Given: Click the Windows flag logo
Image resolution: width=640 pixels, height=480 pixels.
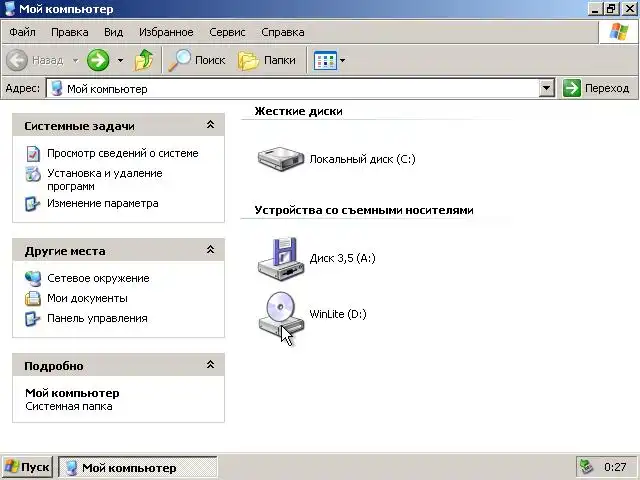Looking at the screenshot, I should tap(619, 32).
